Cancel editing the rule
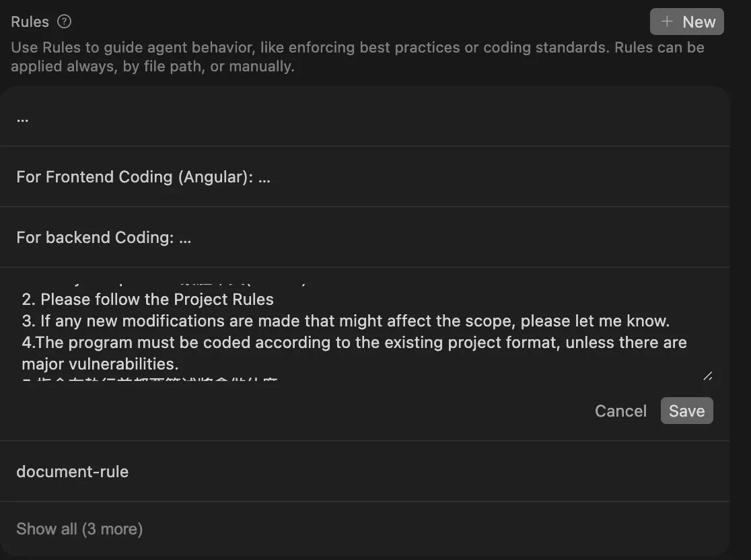The image size is (751, 560). coord(620,411)
